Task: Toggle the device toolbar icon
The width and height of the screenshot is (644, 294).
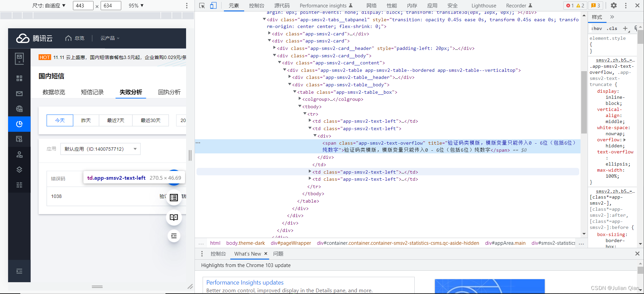Action: pos(213,5)
